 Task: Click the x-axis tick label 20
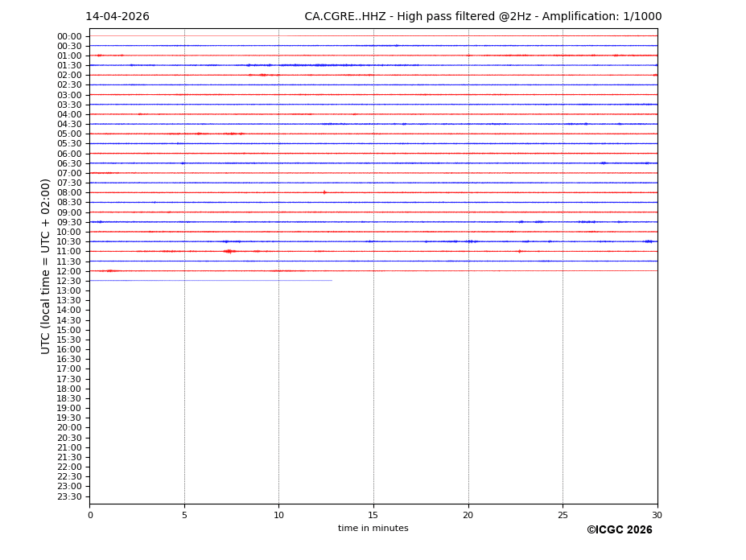tap(468, 515)
